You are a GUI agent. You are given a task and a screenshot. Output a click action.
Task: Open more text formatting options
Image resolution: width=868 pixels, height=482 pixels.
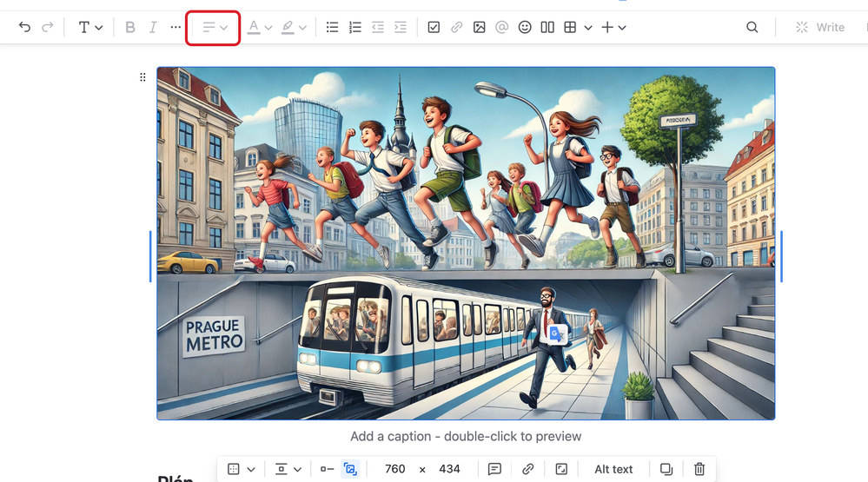click(176, 27)
